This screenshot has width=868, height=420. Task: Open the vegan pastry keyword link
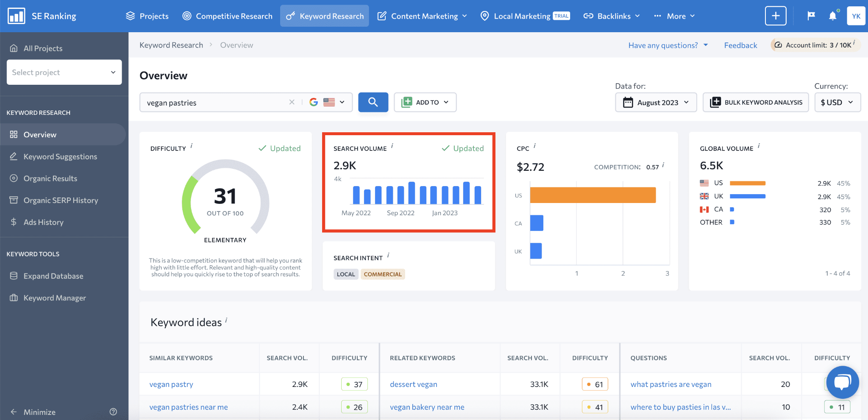171,384
